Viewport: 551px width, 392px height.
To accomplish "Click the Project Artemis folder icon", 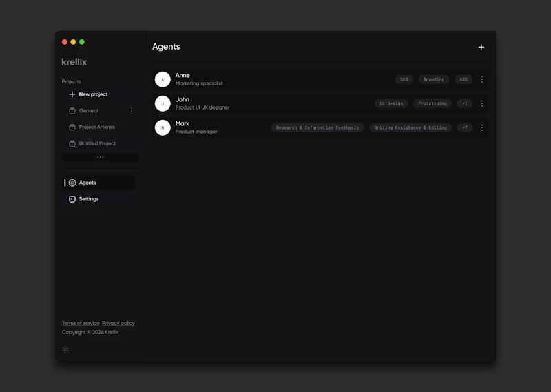I will pos(72,127).
